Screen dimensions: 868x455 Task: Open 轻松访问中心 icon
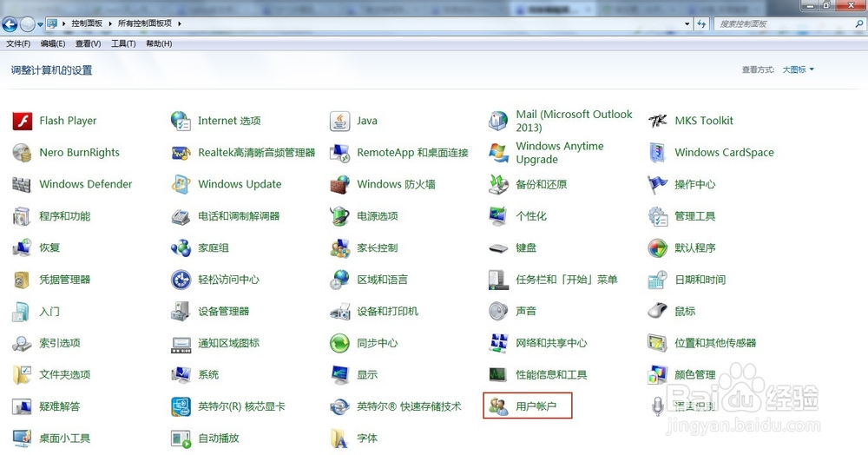pos(181,280)
